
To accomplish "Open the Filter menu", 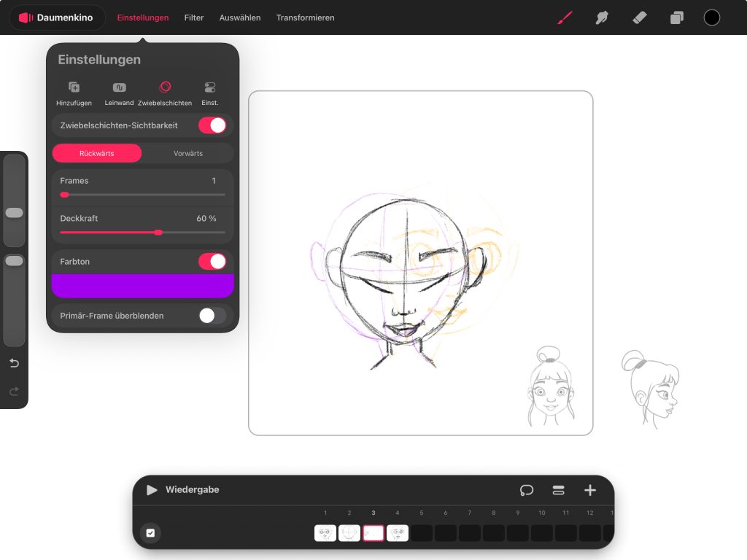I will click(194, 17).
